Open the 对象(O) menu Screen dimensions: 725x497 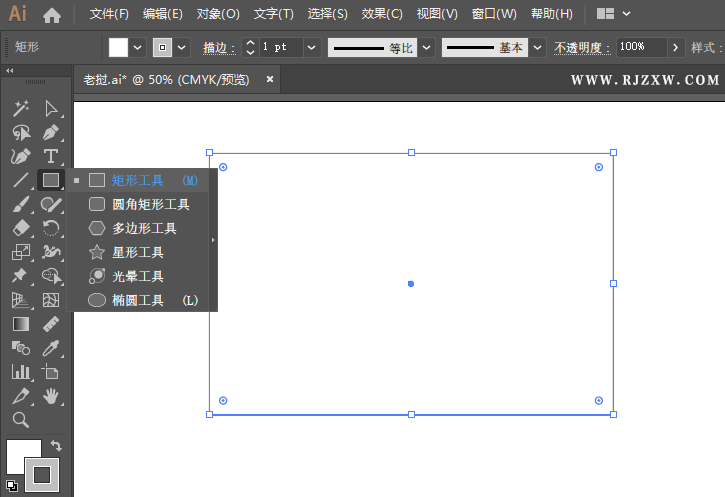point(218,14)
